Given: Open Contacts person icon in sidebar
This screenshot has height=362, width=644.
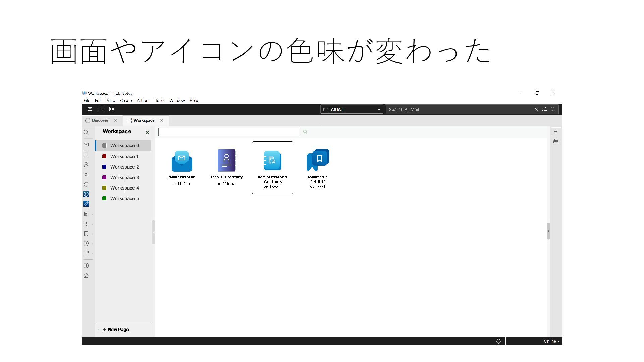Looking at the screenshot, I should [x=86, y=165].
